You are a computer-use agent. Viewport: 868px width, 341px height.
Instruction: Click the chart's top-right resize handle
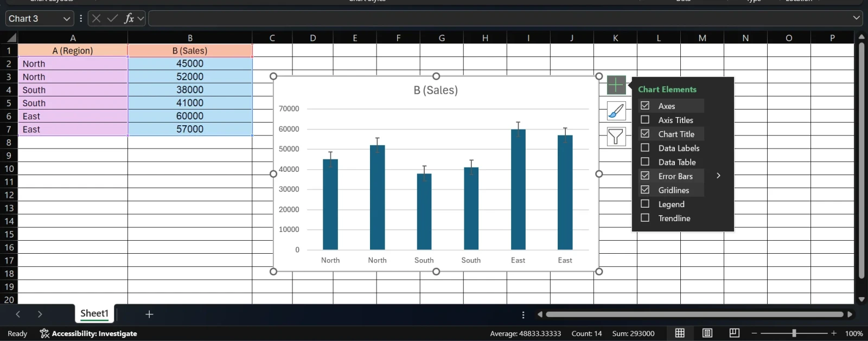point(599,76)
